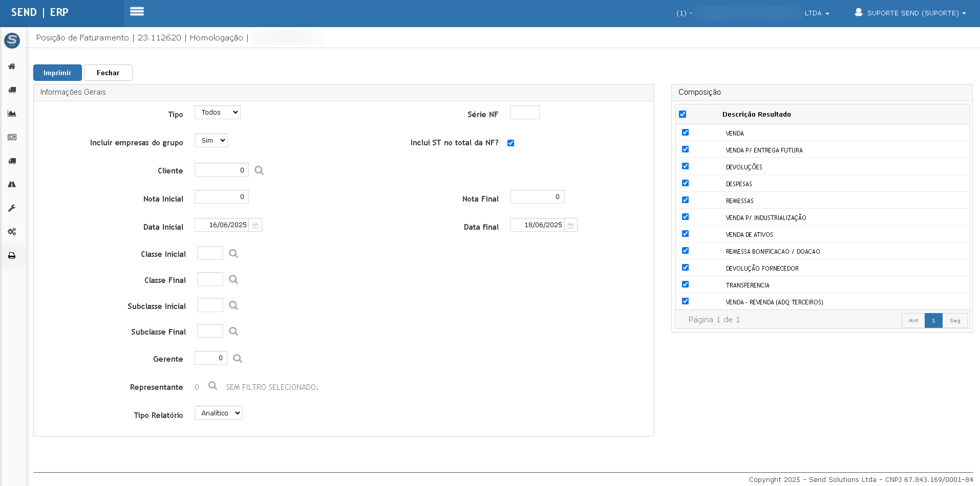Search for Cliente with magnifier icon

tap(259, 170)
